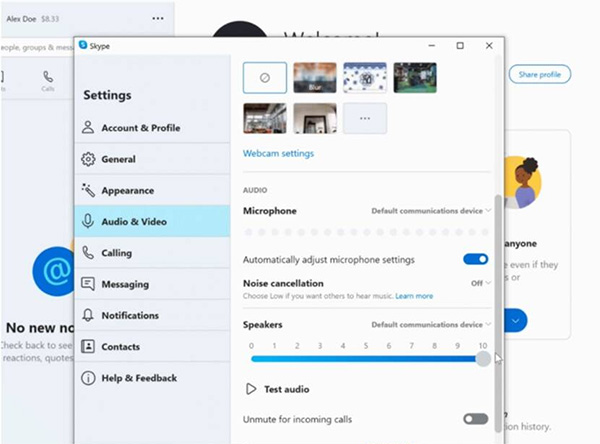The image size is (600, 444).
Task: Choose the green office background thumbnail
Action: click(415, 78)
